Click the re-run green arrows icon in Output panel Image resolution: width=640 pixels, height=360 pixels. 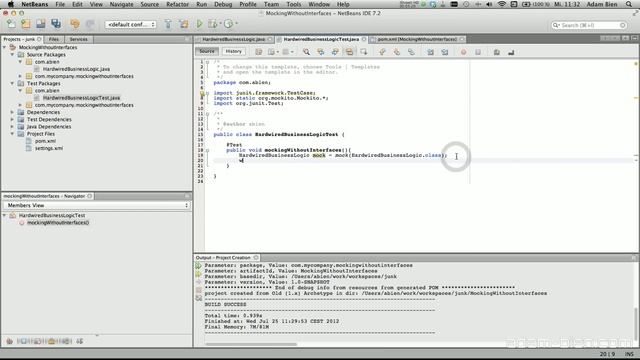tap(199, 266)
